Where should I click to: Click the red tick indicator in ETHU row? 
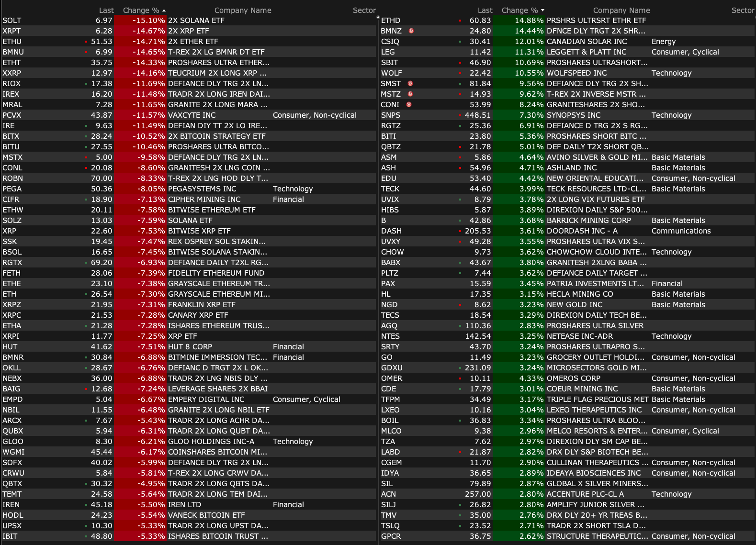coord(86,42)
